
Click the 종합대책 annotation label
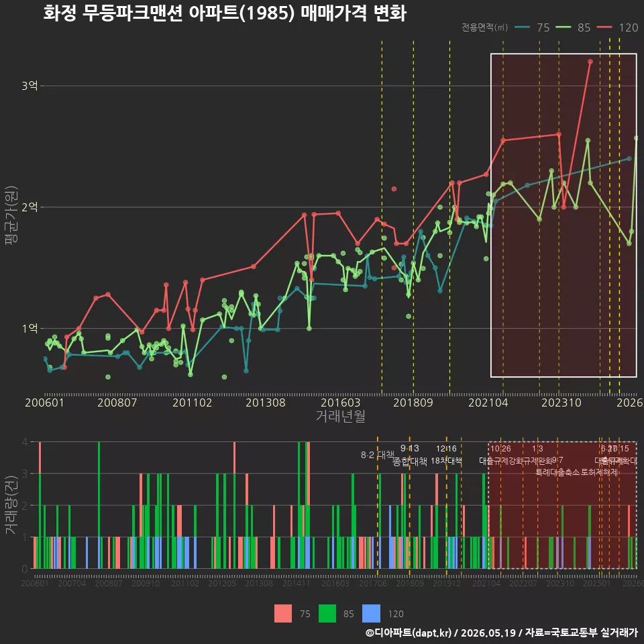pos(410,462)
